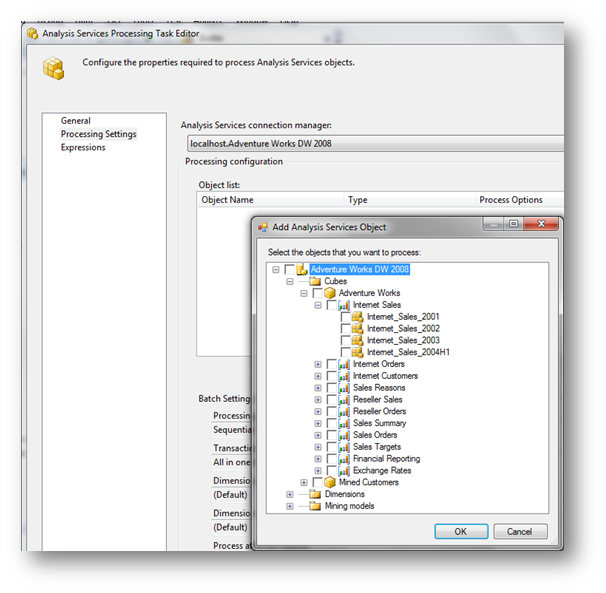Click the Sales Targets measure group icon
Screen dimensions: 606x593
(344, 447)
